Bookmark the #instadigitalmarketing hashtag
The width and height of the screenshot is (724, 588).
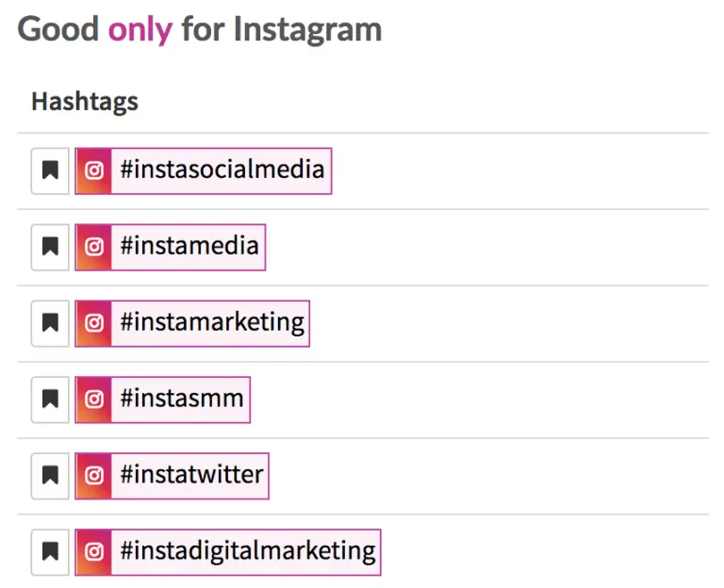[x=50, y=552]
